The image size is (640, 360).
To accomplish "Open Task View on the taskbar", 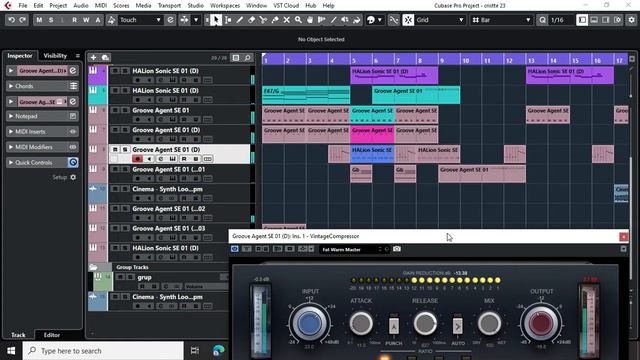I will [x=195, y=351].
